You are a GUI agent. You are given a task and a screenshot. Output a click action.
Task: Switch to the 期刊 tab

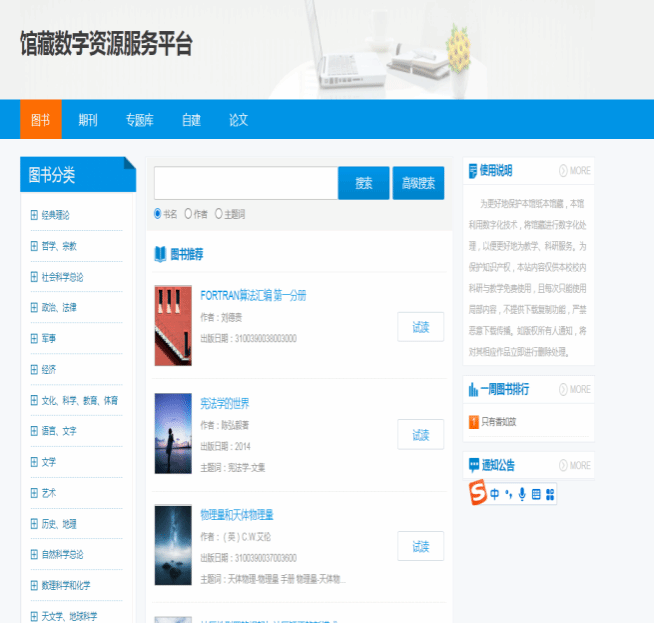[88, 120]
